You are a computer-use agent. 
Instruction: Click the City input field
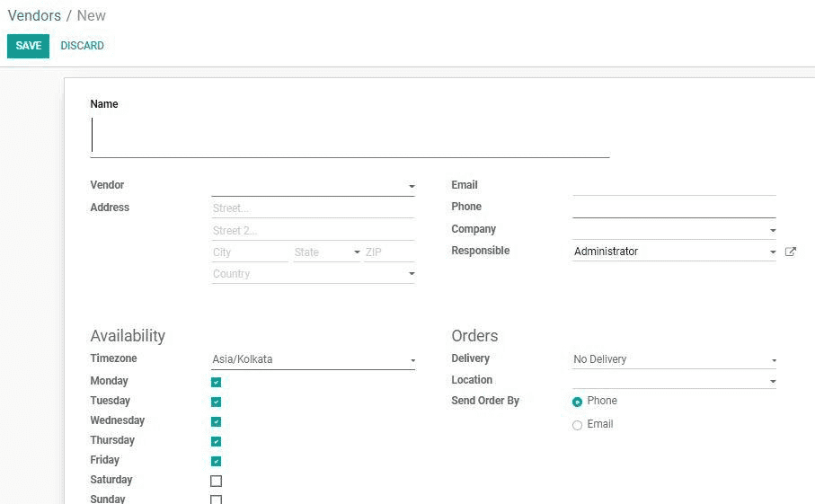250,252
